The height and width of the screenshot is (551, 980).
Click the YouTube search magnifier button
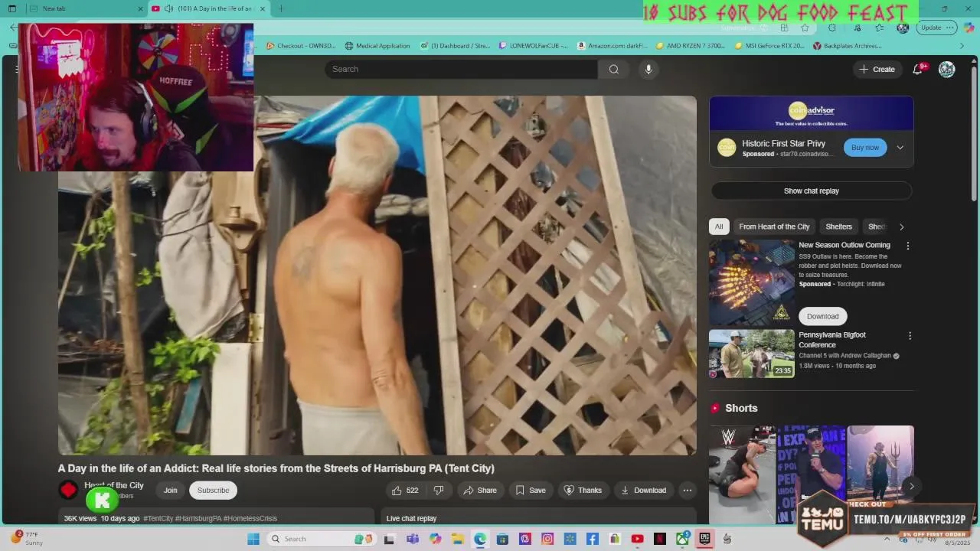(x=614, y=69)
